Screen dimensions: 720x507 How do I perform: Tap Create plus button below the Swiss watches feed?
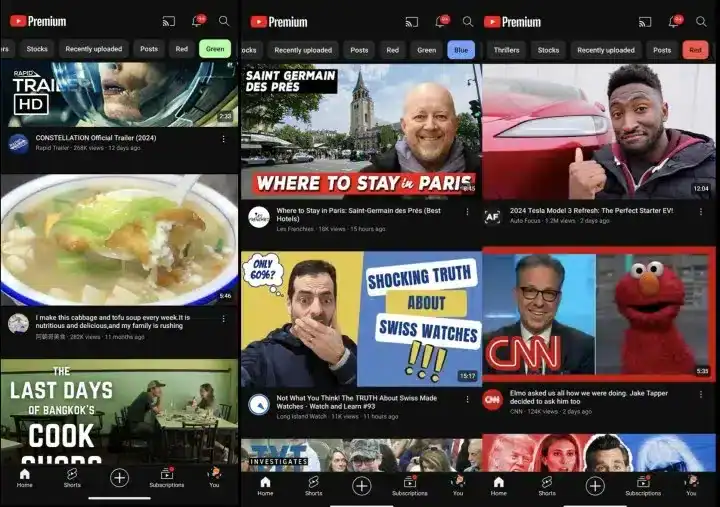point(362,485)
